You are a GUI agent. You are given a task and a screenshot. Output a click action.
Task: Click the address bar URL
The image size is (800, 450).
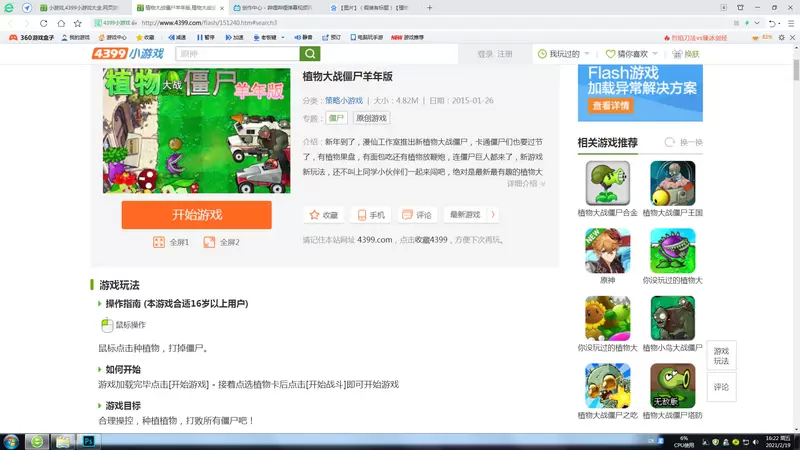tap(209, 23)
